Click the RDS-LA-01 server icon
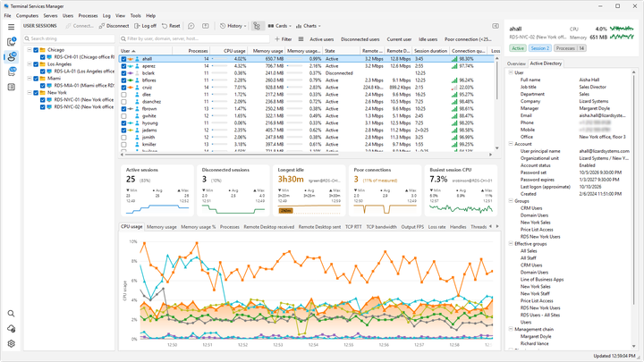 (x=49, y=72)
